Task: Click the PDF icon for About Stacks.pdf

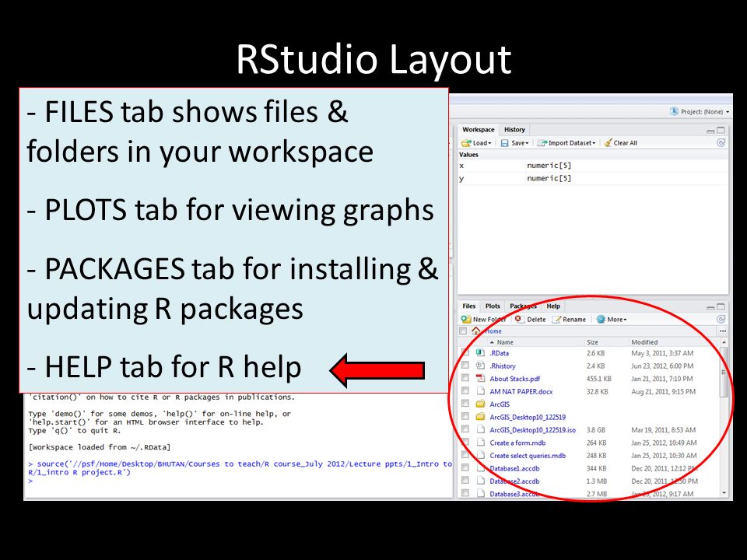Action: (480, 379)
